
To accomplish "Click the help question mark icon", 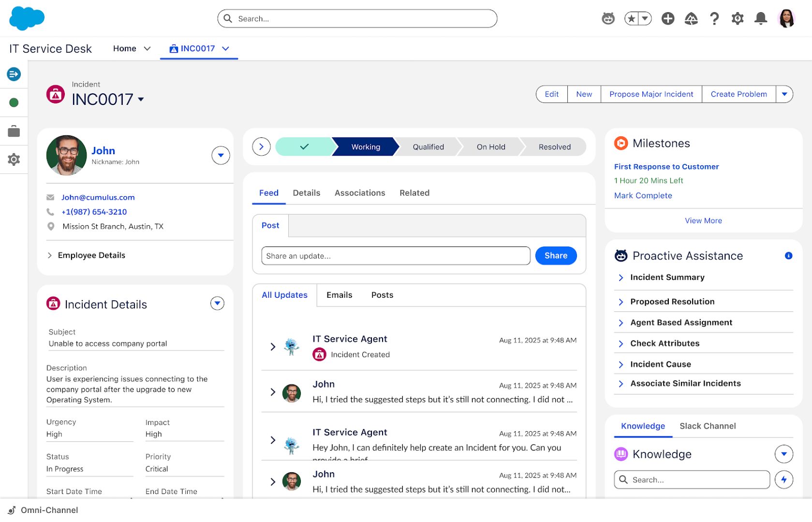I will [x=714, y=19].
